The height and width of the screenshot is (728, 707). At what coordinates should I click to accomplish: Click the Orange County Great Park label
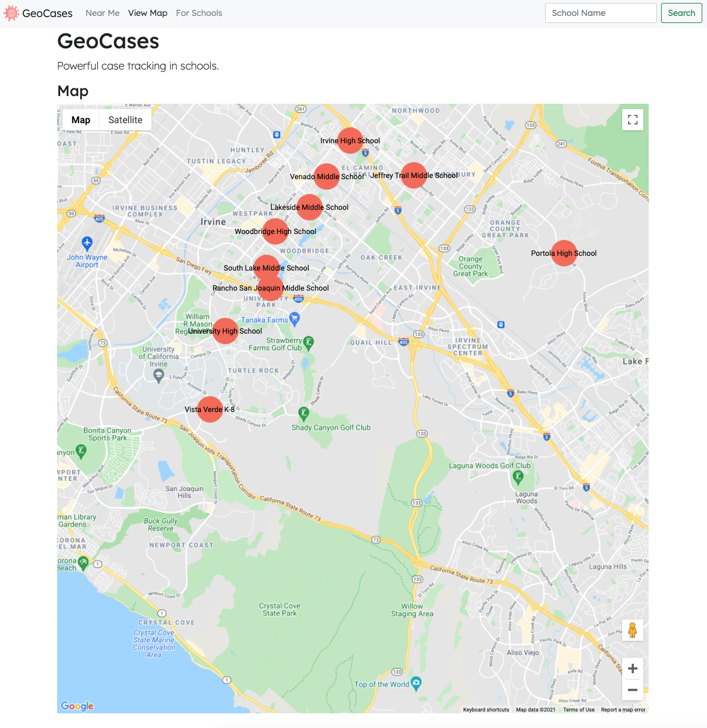click(x=471, y=266)
